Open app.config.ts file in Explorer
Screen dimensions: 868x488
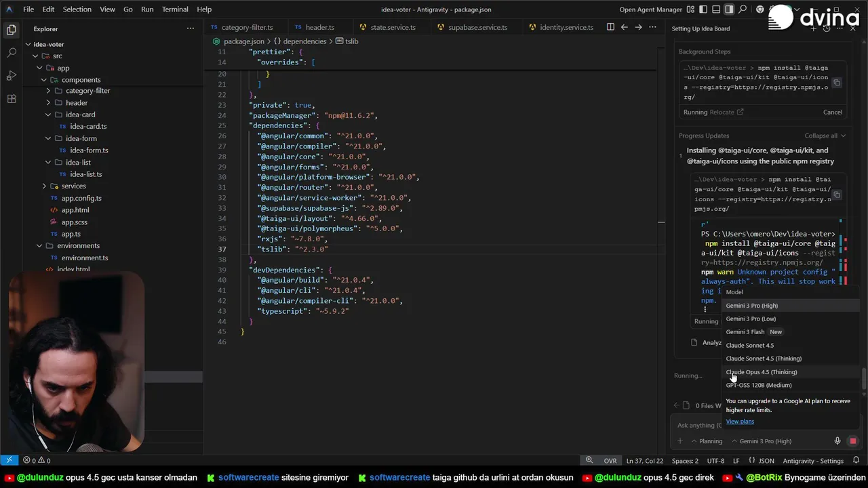coord(81,198)
